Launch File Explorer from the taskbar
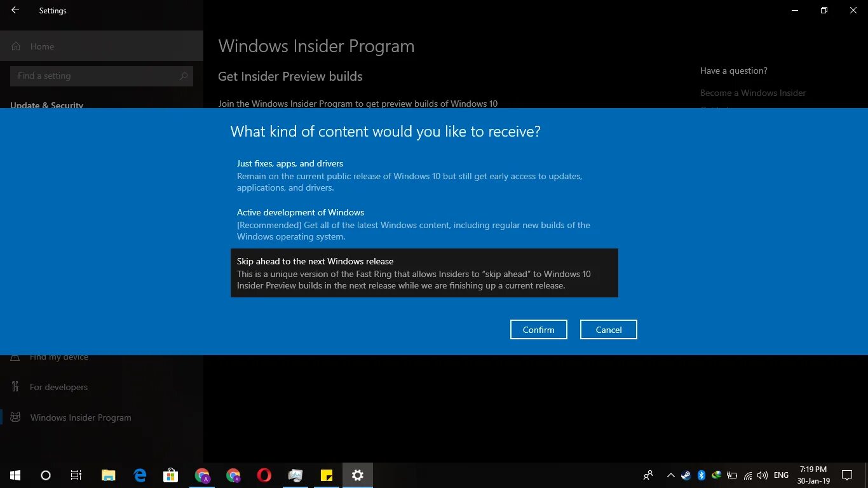 pos(109,475)
